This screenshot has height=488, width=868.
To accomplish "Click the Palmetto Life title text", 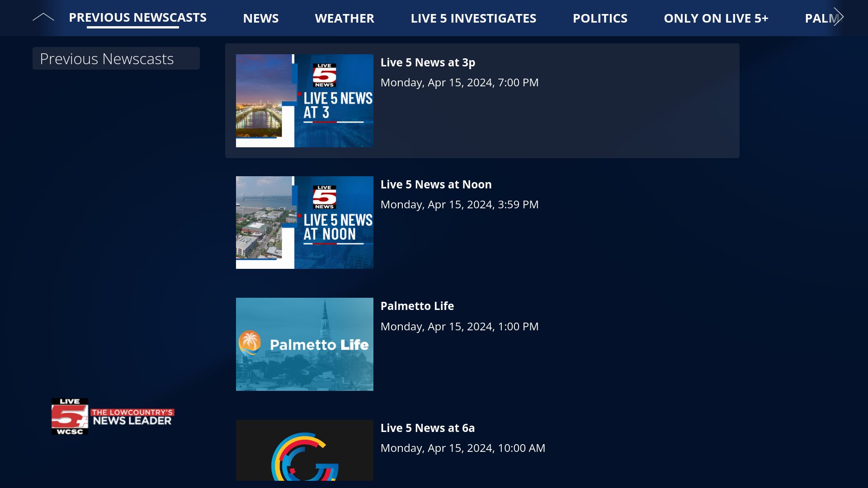I will tap(417, 306).
